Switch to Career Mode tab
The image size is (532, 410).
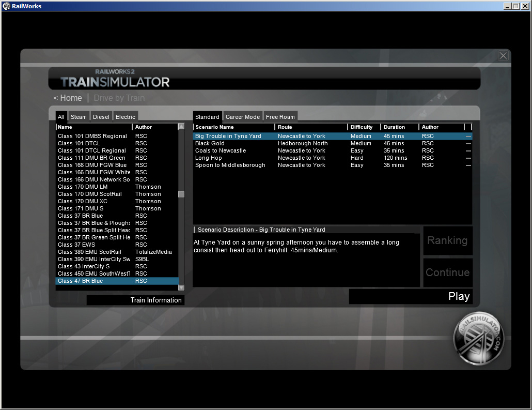pyautogui.click(x=243, y=117)
